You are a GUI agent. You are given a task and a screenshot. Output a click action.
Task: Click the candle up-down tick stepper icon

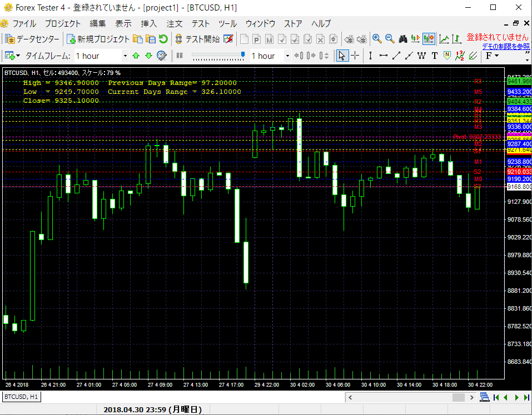324,56
